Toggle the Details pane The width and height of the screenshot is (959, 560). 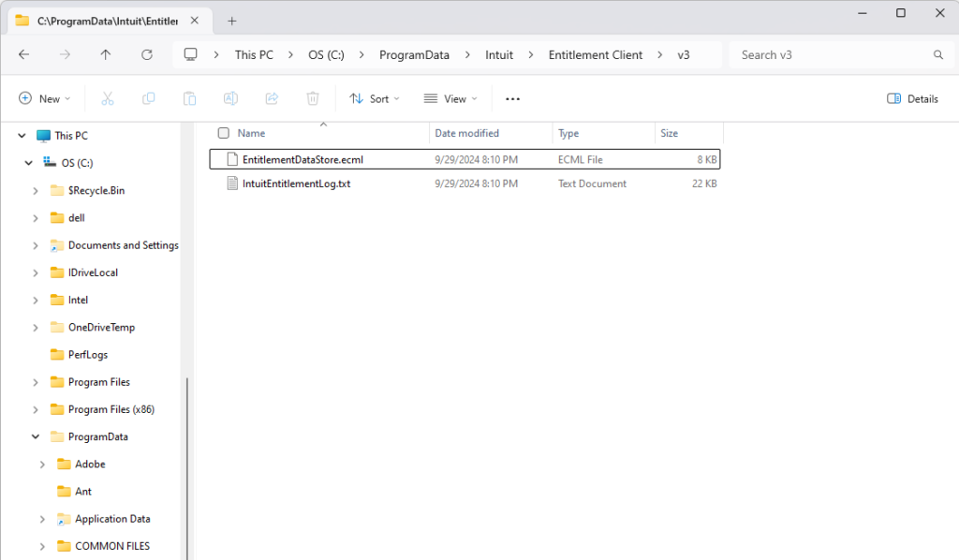pos(912,98)
